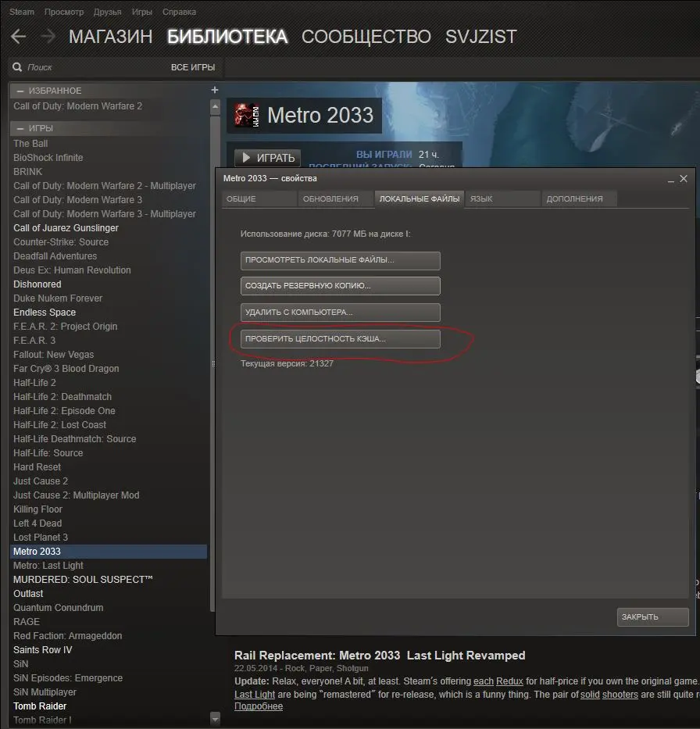700x729 pixels.
Task: Open the Друзья menu
Action: click(107, 12)
